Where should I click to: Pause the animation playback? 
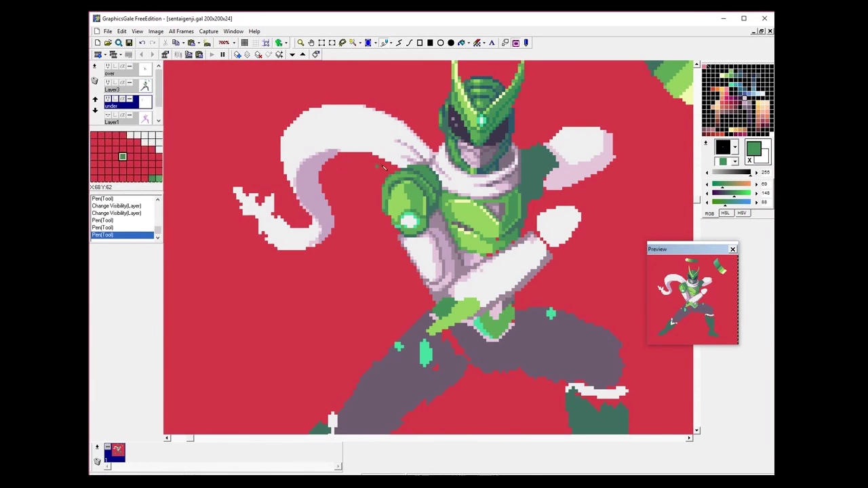tap(222, 54)
